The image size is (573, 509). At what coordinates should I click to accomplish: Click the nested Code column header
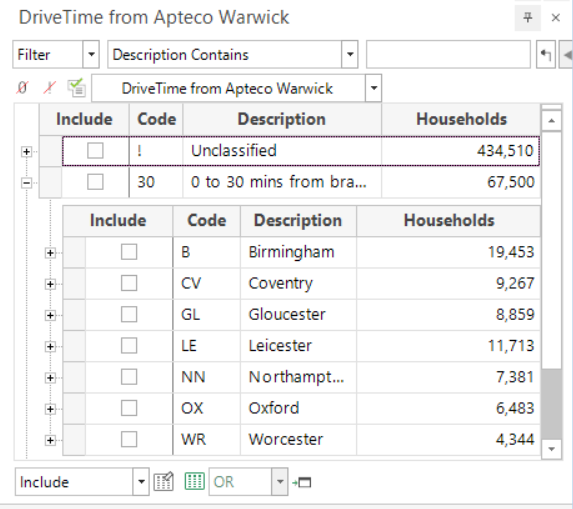tap(206, 220)
